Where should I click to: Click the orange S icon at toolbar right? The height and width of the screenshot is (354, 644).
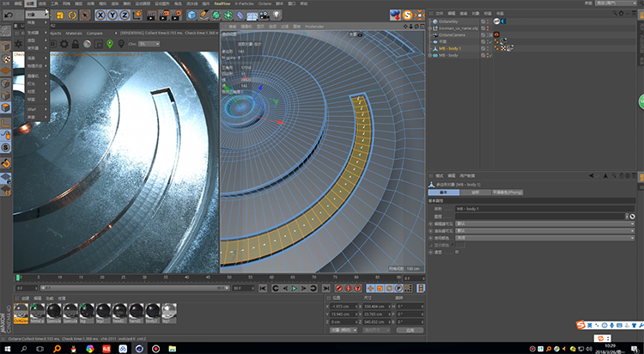[407, 15]
